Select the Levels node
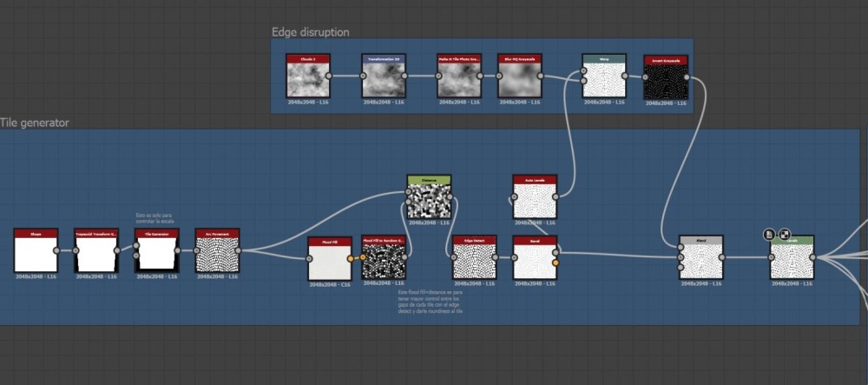868x385 pixels. click(792, 257)
